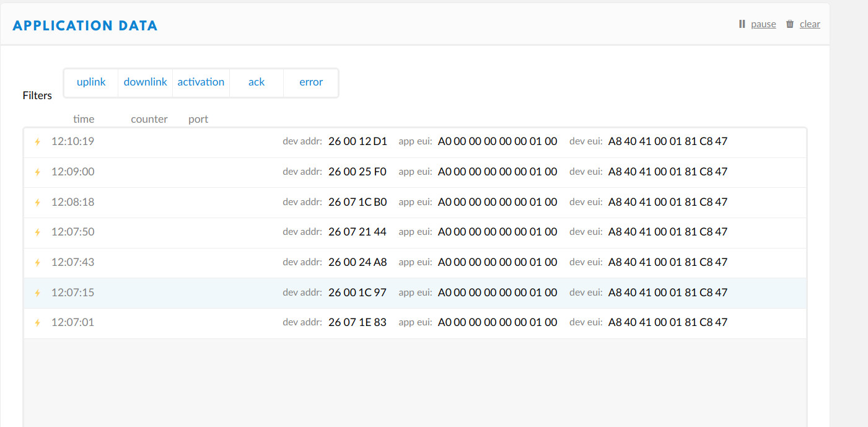
Task: Click dev addr value 26 00 25 F0
Action: pyautogui.click(x=357, y=172)
